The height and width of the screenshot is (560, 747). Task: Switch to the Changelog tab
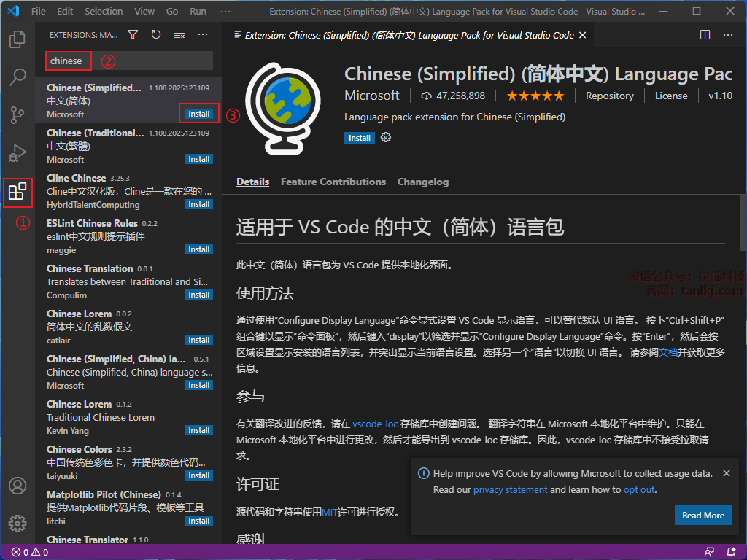(422, 182)
